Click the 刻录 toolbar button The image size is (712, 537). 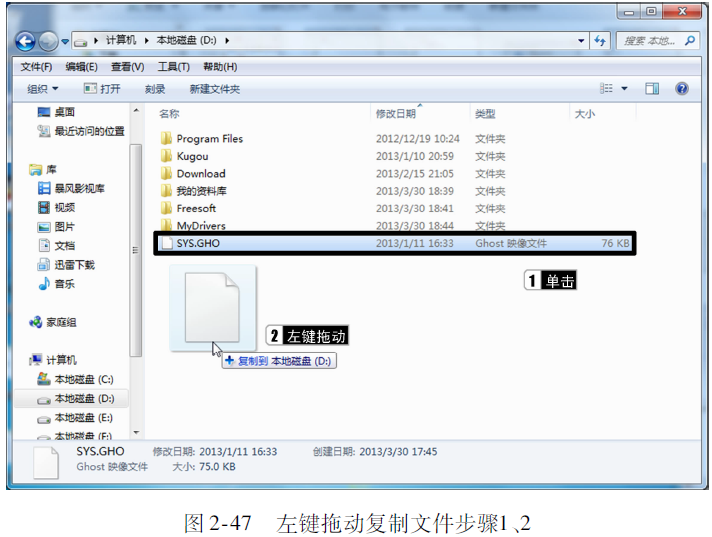point(155,89)
